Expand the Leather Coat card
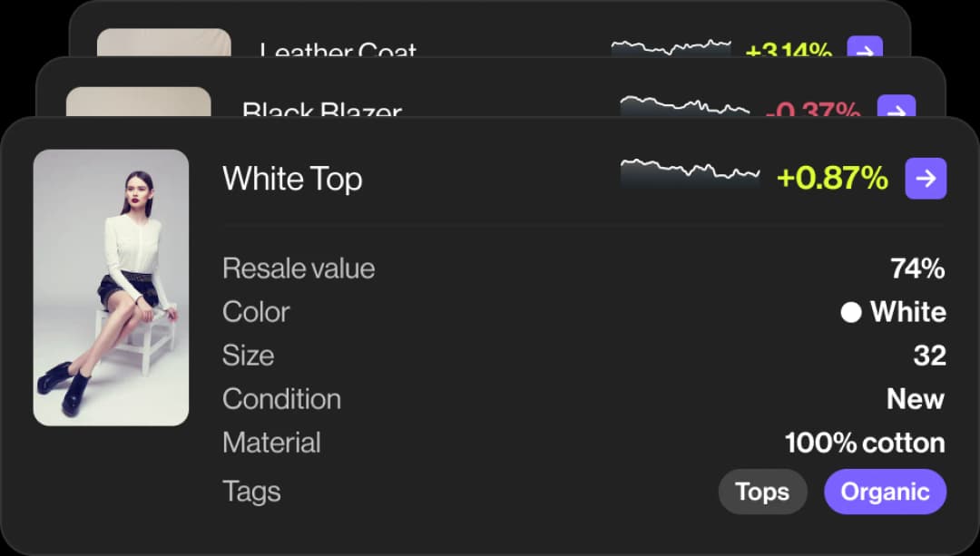Viewport: 980px width, 556px height. coord(489,29)
